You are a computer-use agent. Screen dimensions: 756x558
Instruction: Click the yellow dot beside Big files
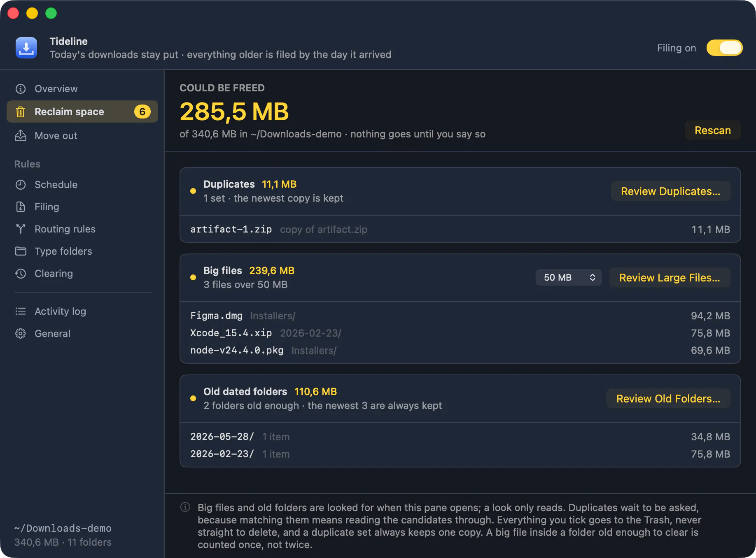(x=193, y=277)
